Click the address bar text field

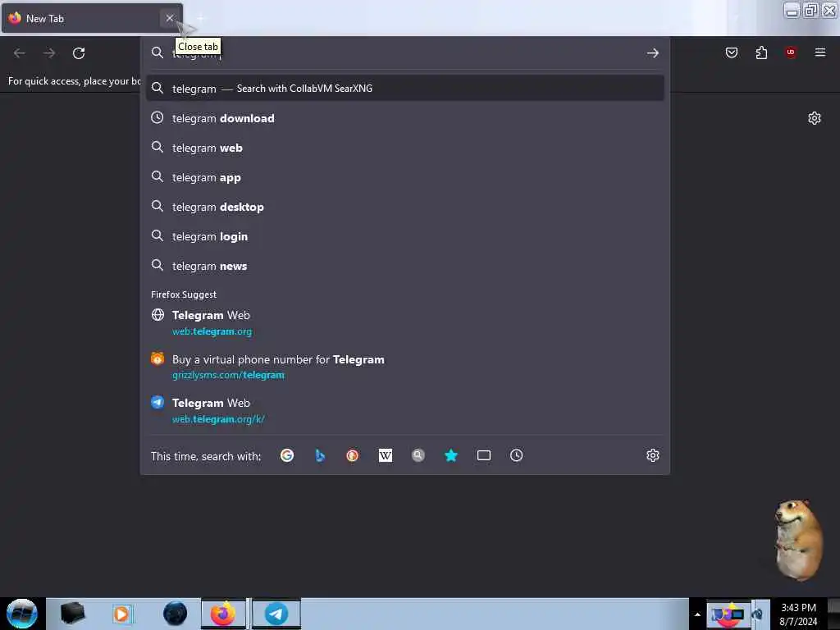(407, 53)
